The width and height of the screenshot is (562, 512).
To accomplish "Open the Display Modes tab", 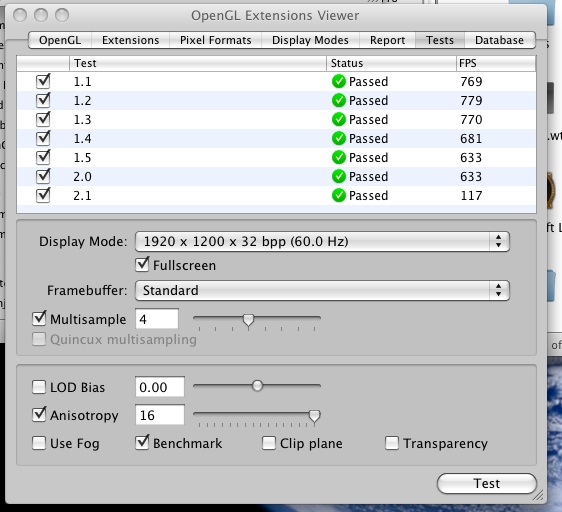I will point(310,40).
